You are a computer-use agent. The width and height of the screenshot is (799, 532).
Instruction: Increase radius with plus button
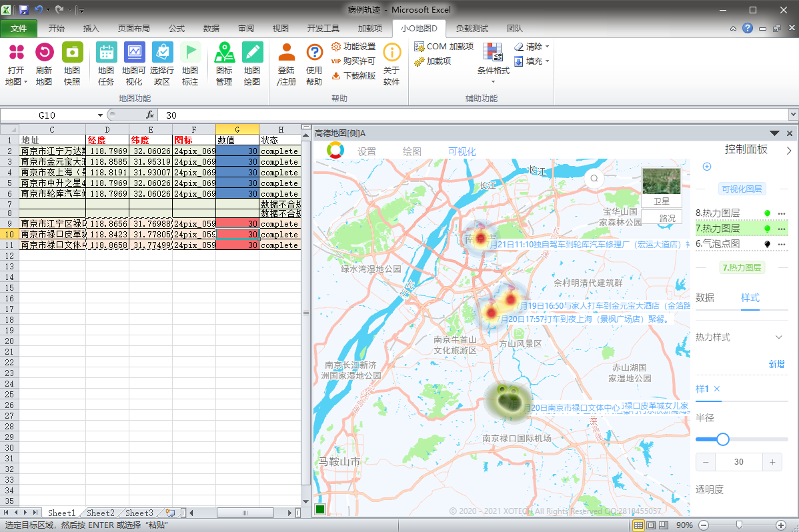772,462
